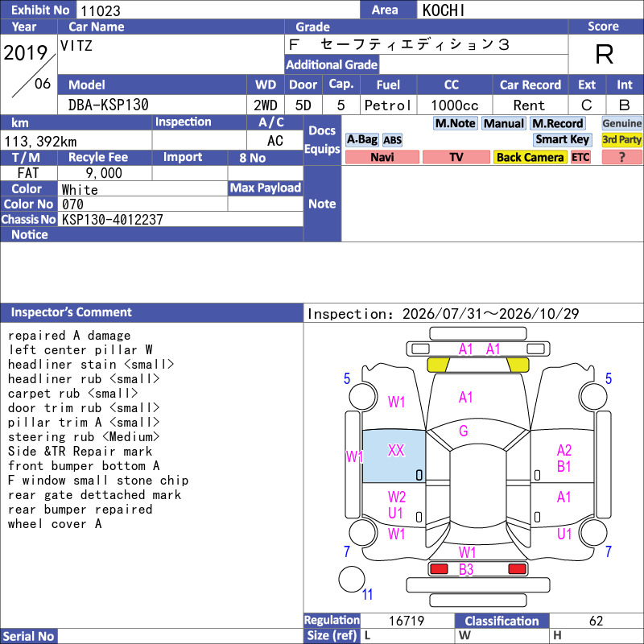644x644 pixels.
Task: Click the 2WD drive value
Action: pos(266,105)
